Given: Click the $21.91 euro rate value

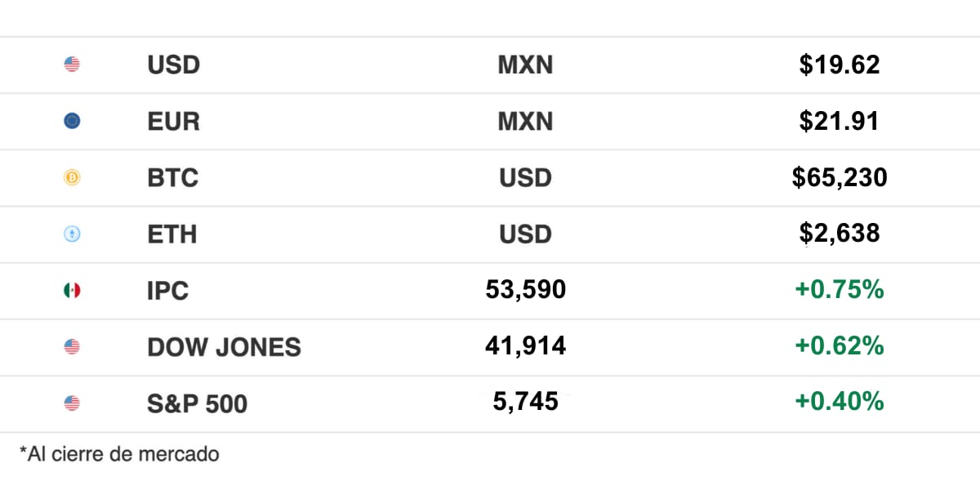Looking at the screenshot, I should tap(839, 122).
